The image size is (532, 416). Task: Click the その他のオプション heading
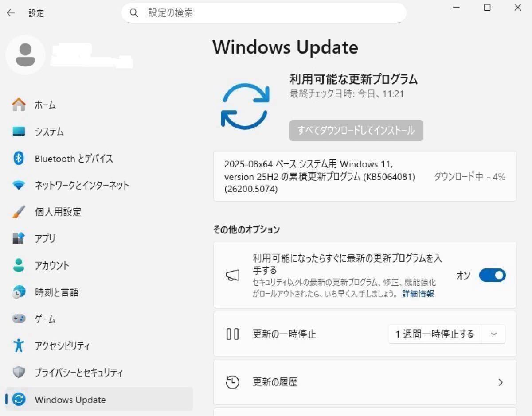point(246,229)
